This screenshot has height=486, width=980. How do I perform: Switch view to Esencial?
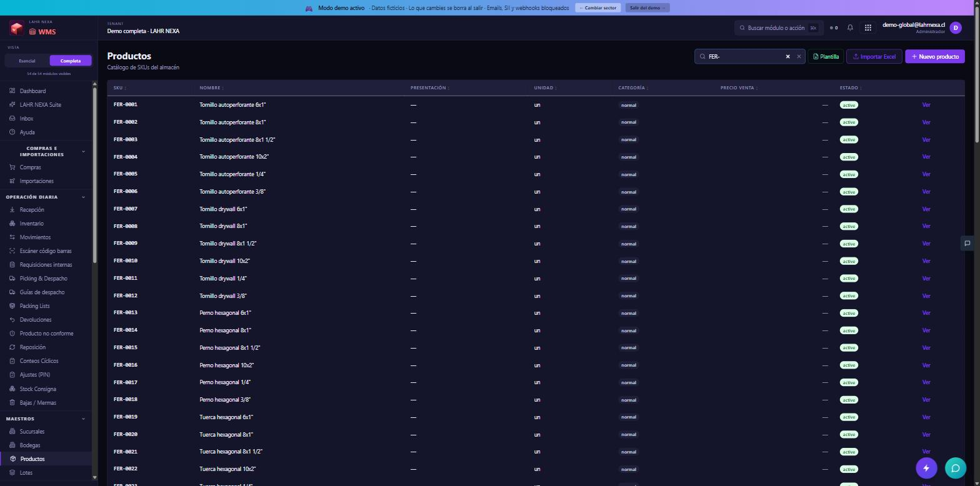pyautogui.click(x=27, y=61)
